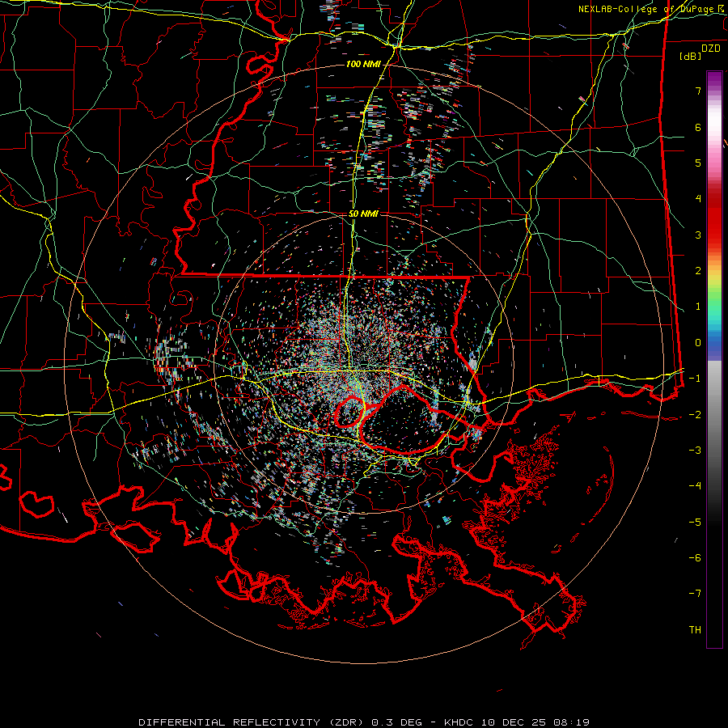Click the 4 value on the color scale
The image size is (728, 728).
coord(698,198)
